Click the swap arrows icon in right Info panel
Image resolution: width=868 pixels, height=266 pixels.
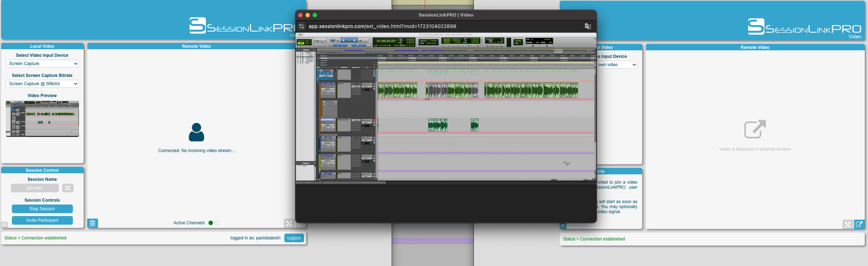[563, 226]
